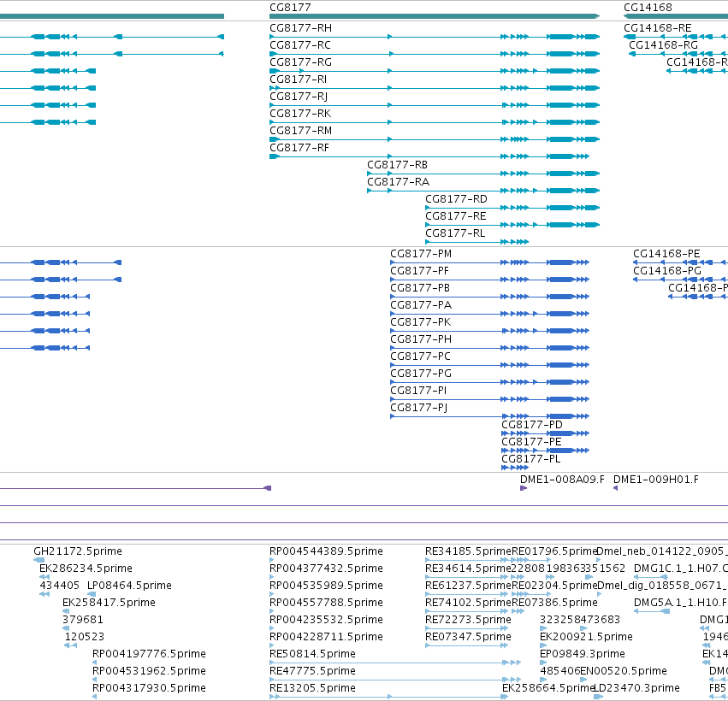
Task: Select RP004535989.5prime
Action: (326, 586)
